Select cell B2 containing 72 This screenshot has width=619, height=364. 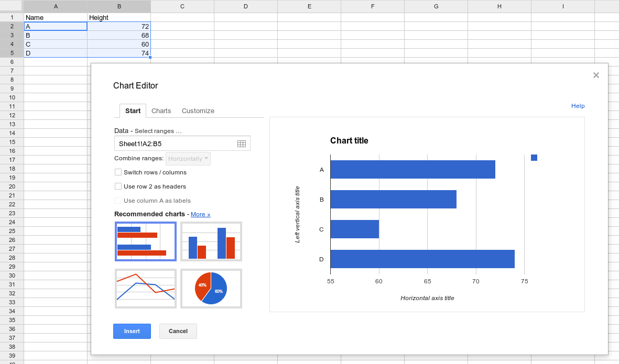[x=118, y=26]
